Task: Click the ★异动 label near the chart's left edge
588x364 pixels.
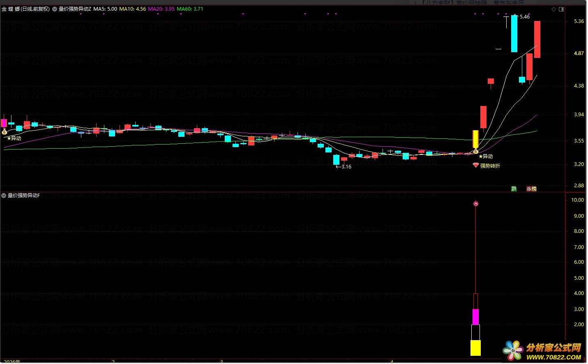Action: pos(14,138)
